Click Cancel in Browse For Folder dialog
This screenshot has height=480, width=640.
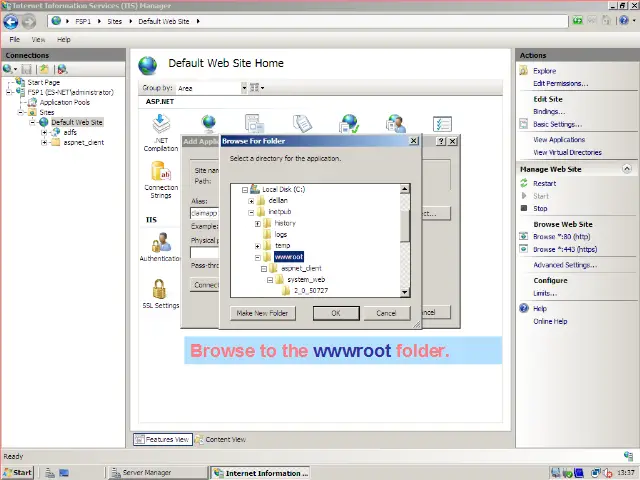click(387, 313)
